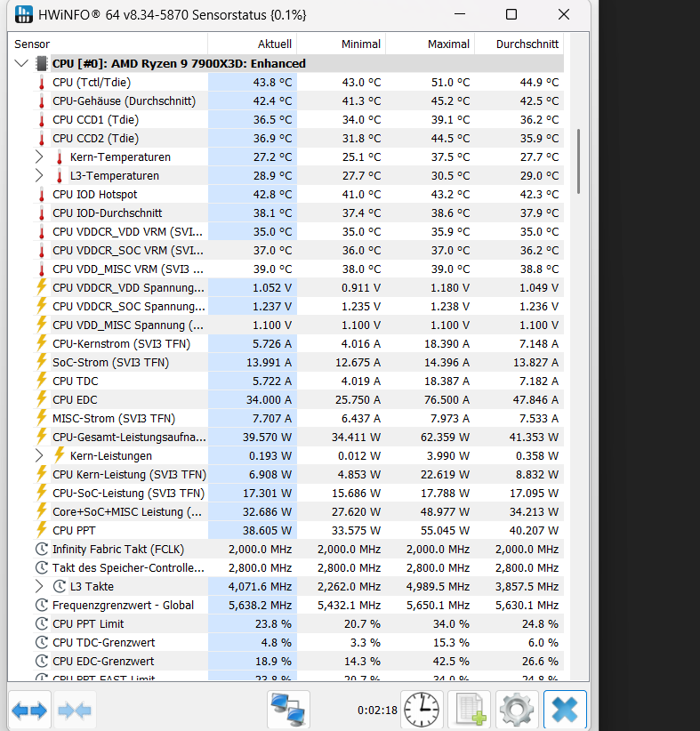
Task: Click the vertical scrollbar thumb
Action: (x=579, y=161)
